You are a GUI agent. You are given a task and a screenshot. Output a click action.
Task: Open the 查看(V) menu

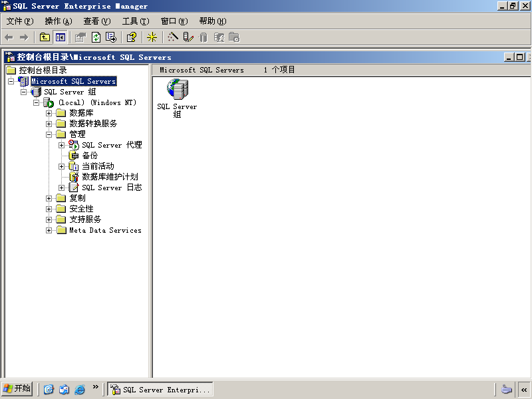coord(97,21)
